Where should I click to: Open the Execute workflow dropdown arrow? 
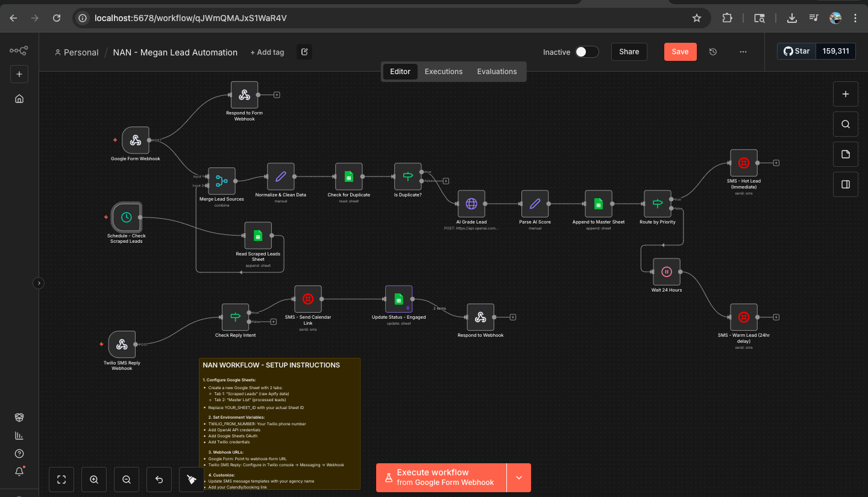click(518, 477)
